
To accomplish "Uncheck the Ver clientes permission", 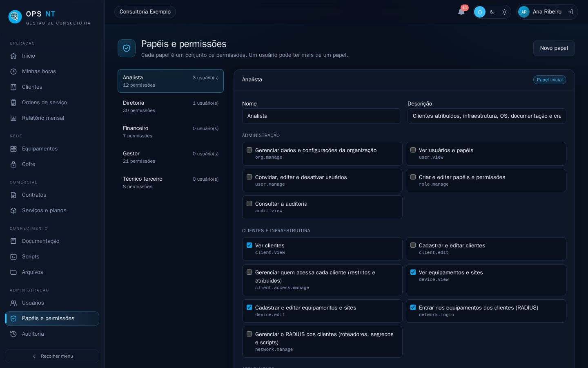I will (x=249, y=245).
